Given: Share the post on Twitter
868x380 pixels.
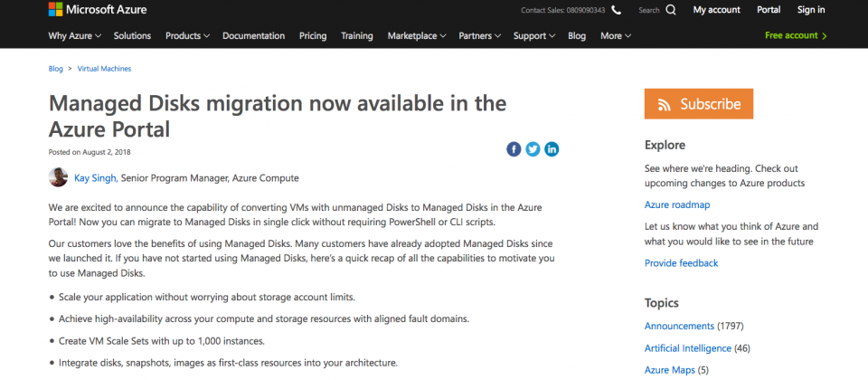Looking at the screenshot, I should (533, 149).
